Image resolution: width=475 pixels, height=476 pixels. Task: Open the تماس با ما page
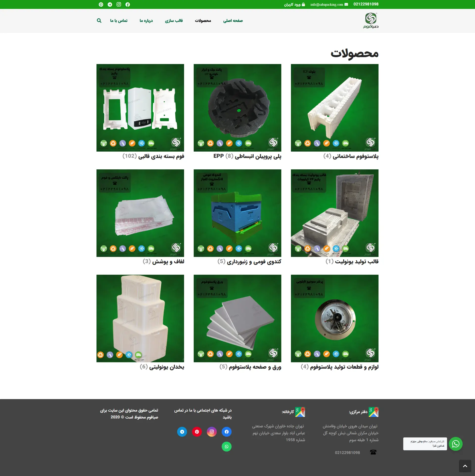tap(119, 21)
